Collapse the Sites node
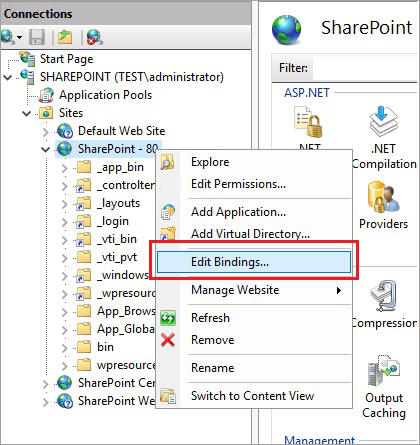420x445 pixels. (x=27, y=114)
